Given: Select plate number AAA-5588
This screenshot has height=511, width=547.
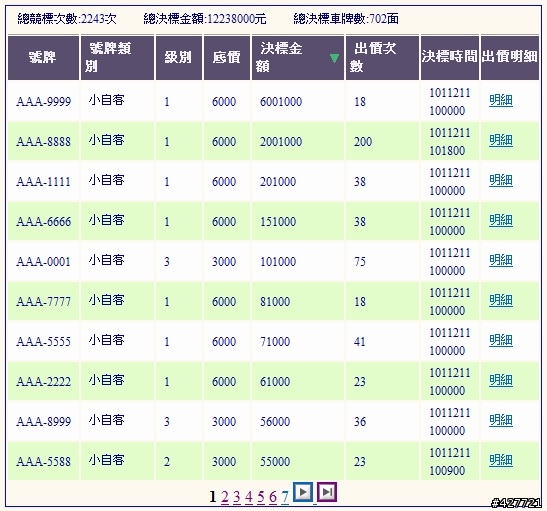Looking at the screenshot, I should coord(43,462).
